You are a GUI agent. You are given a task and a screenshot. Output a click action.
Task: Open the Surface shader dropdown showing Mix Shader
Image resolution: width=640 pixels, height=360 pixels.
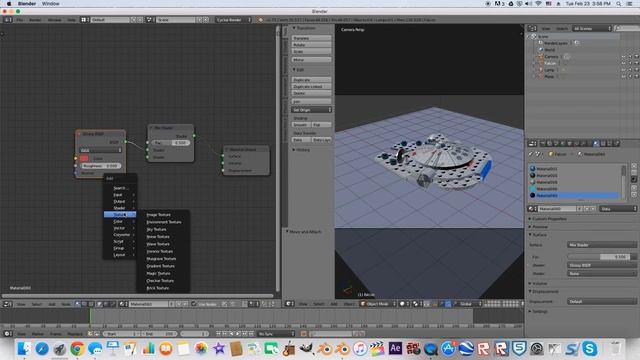click(602, 245)
